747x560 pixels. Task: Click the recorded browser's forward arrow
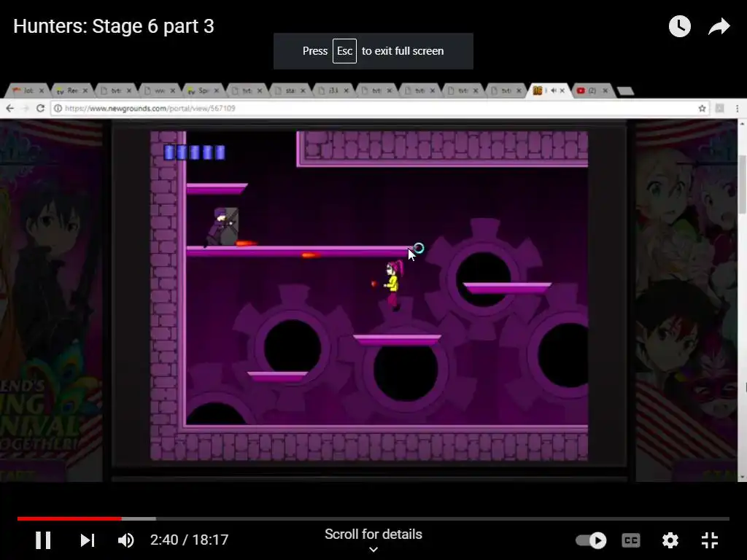pyautogui.click(x=26, y=108)
